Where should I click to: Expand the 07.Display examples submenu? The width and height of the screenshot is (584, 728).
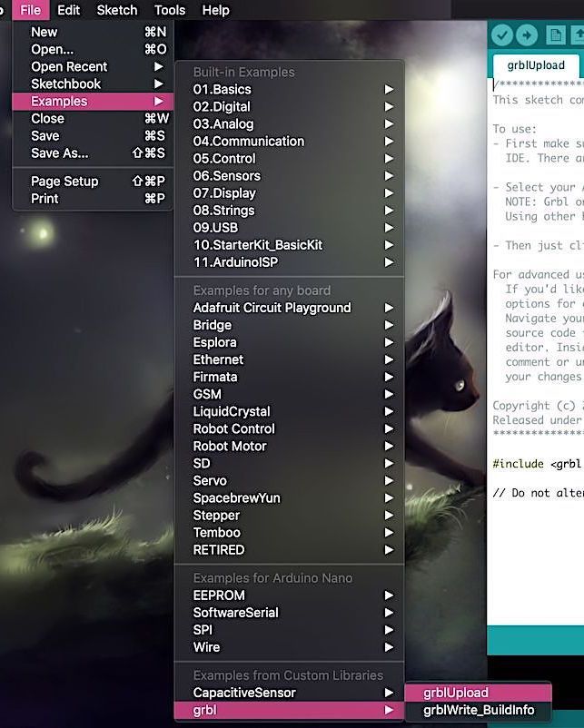(x=289, y=193)
